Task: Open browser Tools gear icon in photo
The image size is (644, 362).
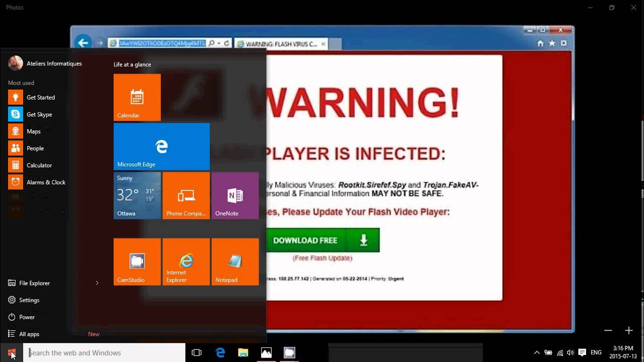Action: (x=563, y=44)
